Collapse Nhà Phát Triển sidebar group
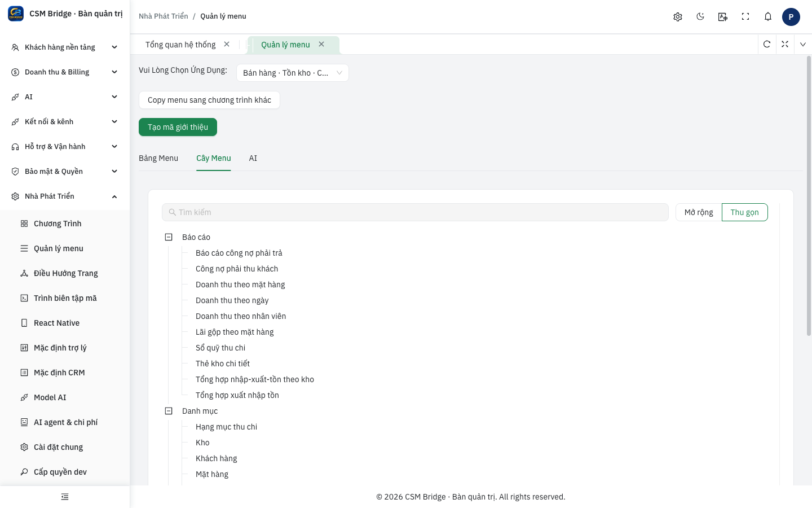This screenshot has width=812, height=508. tap(65, 196)
